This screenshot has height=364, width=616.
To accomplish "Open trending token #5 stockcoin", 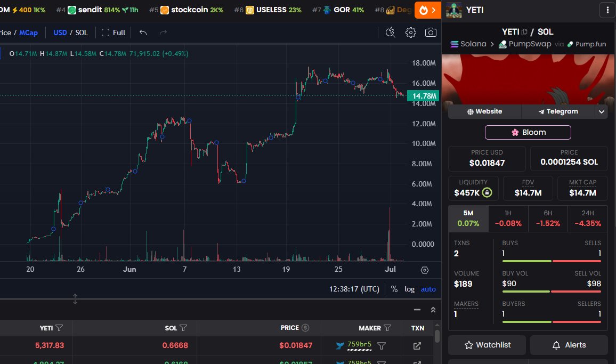I will tap(186, 10).
